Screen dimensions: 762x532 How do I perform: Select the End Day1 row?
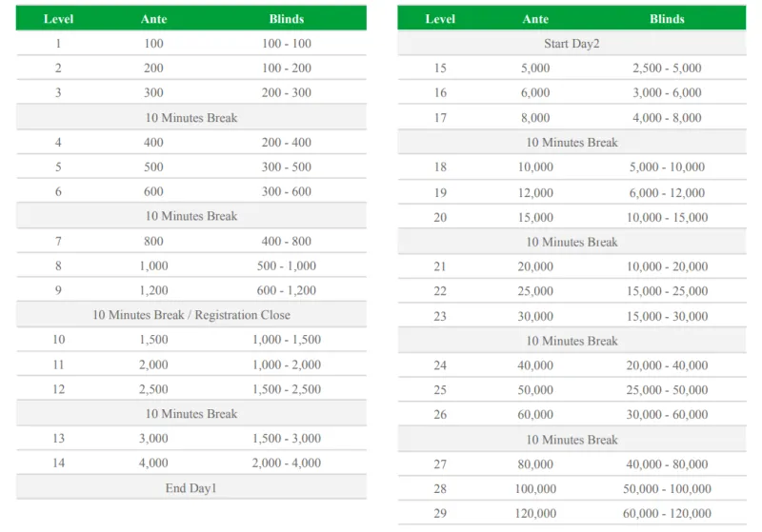(x=191, y=487)
